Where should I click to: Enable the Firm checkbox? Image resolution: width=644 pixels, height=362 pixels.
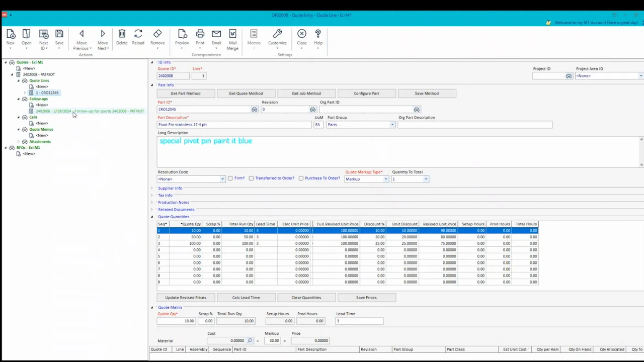click(230, 178)
